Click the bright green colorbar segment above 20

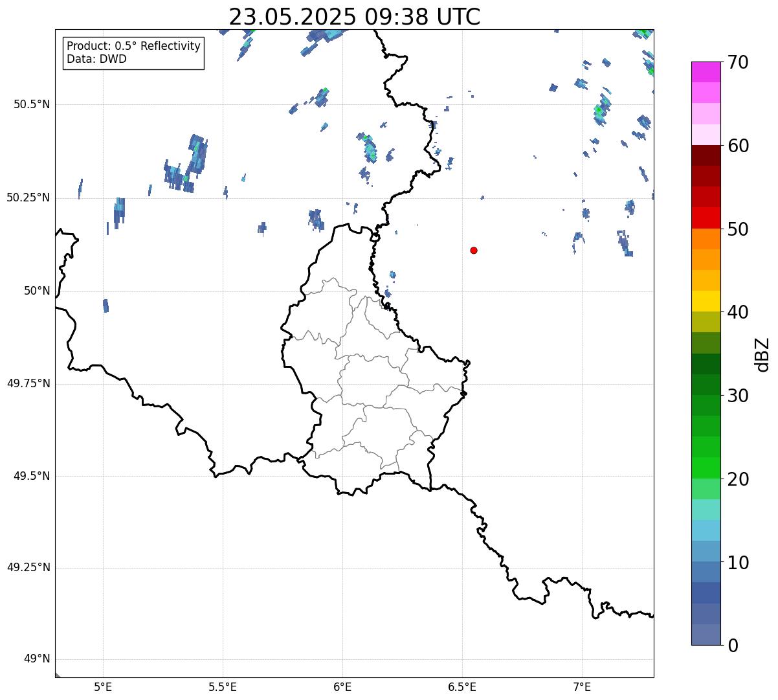[706, 468]
